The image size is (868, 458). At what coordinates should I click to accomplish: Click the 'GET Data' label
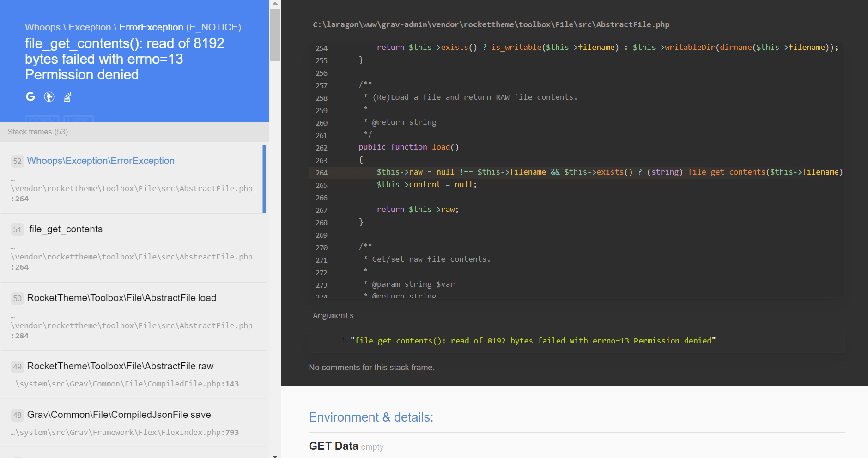click(x=334, y=446)
